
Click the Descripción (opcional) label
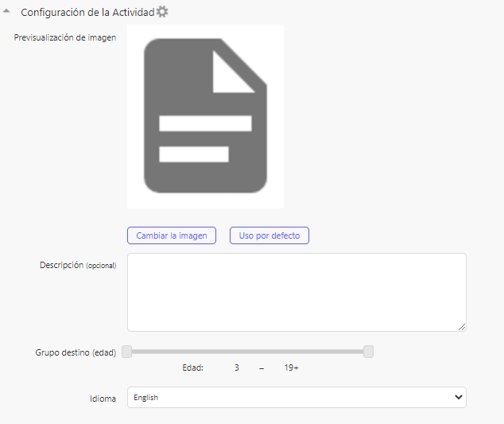click(78, 265)
